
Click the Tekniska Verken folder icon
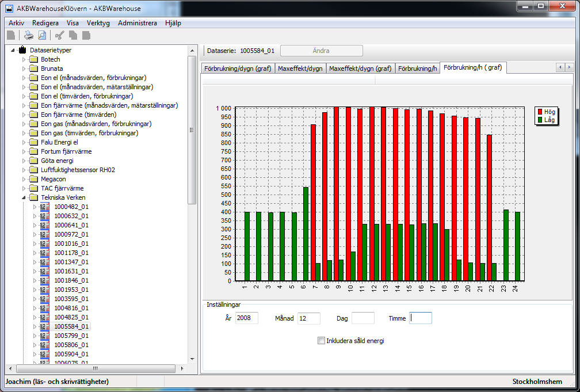(x=33, y=197)
